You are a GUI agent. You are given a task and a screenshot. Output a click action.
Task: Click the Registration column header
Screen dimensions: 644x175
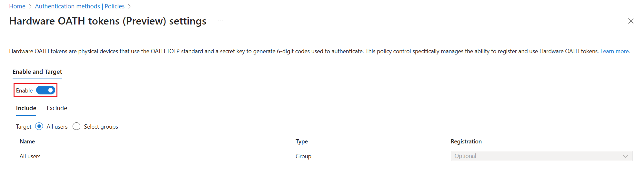click(x=466, y=141)
